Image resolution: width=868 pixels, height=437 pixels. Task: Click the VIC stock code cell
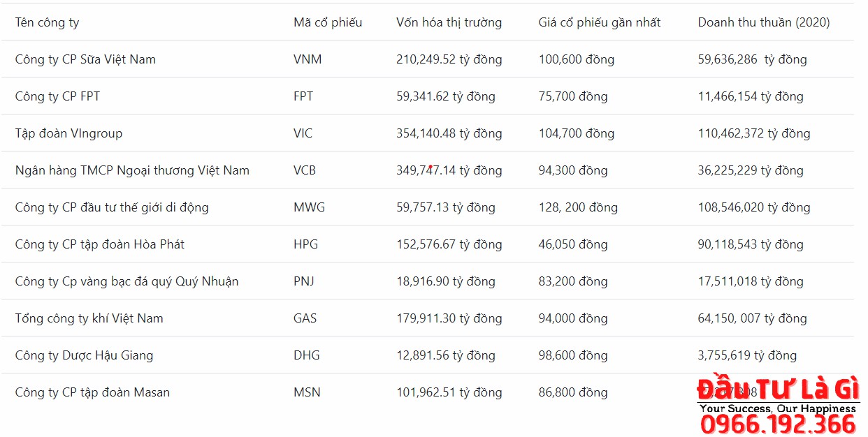point(303,133)
